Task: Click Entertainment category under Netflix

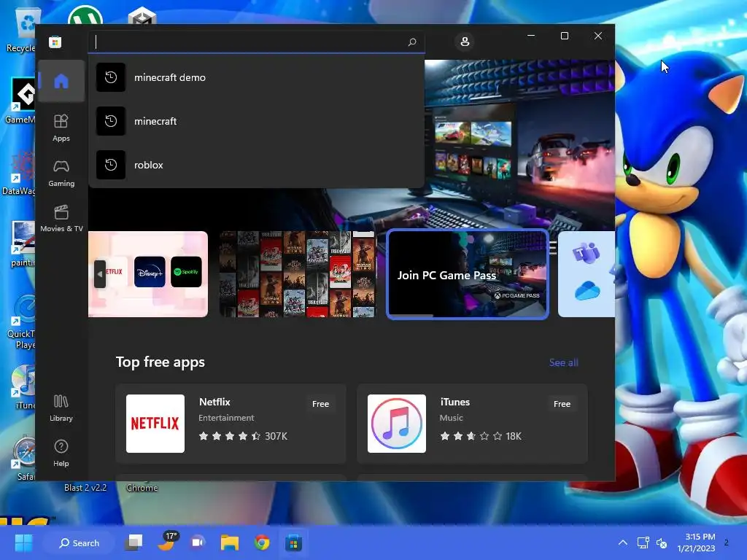Action: (x=226, y=418)
